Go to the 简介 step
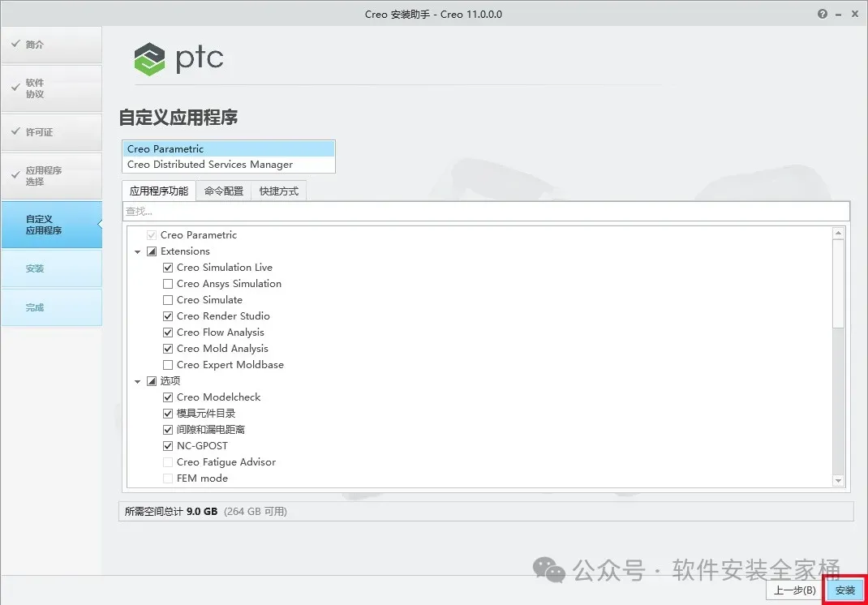Viewport: 868px width, 605px height. (x=51, y=45)
